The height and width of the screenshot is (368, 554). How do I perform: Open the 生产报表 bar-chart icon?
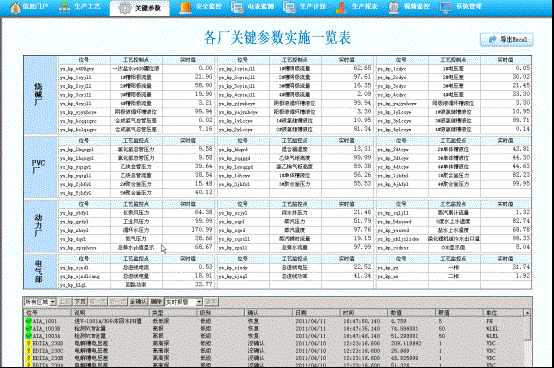point(341,8)
